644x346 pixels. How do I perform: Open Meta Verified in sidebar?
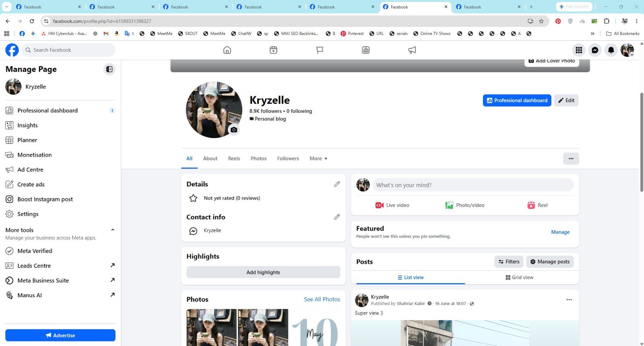point(60,251)
